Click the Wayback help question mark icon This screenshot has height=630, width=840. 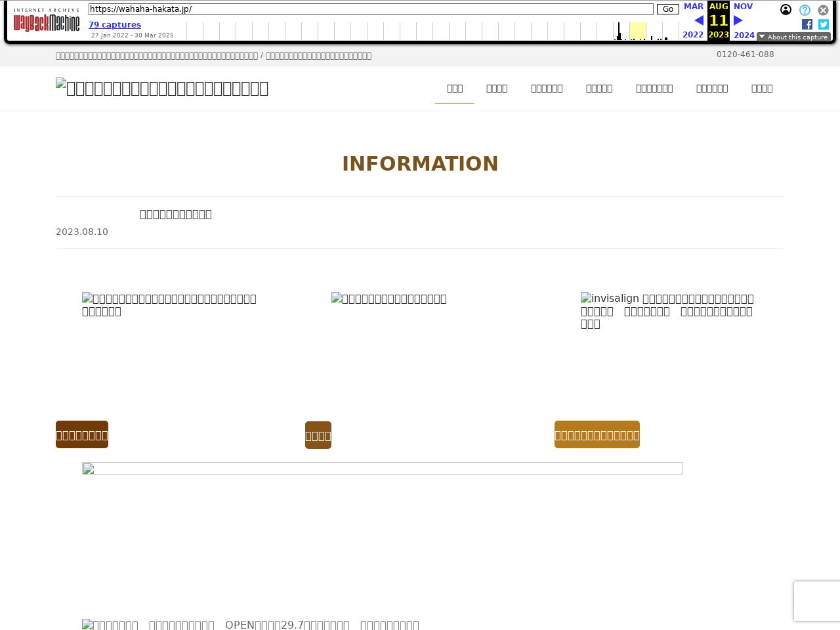[x=805, y=10]
